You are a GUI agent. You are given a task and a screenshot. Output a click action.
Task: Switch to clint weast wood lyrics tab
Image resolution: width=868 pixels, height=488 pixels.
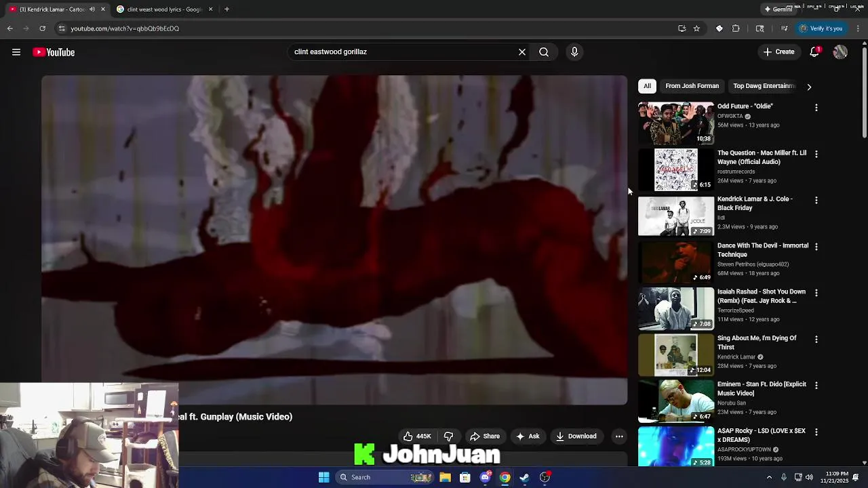click(164, 9)
